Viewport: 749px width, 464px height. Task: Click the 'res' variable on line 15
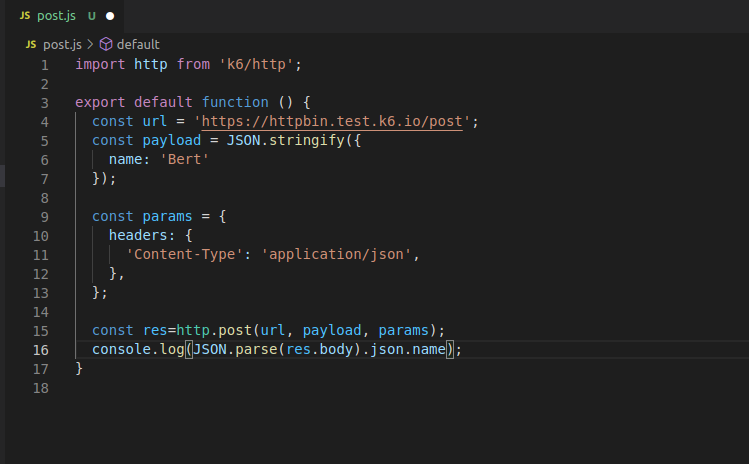[x=155, y=330]
